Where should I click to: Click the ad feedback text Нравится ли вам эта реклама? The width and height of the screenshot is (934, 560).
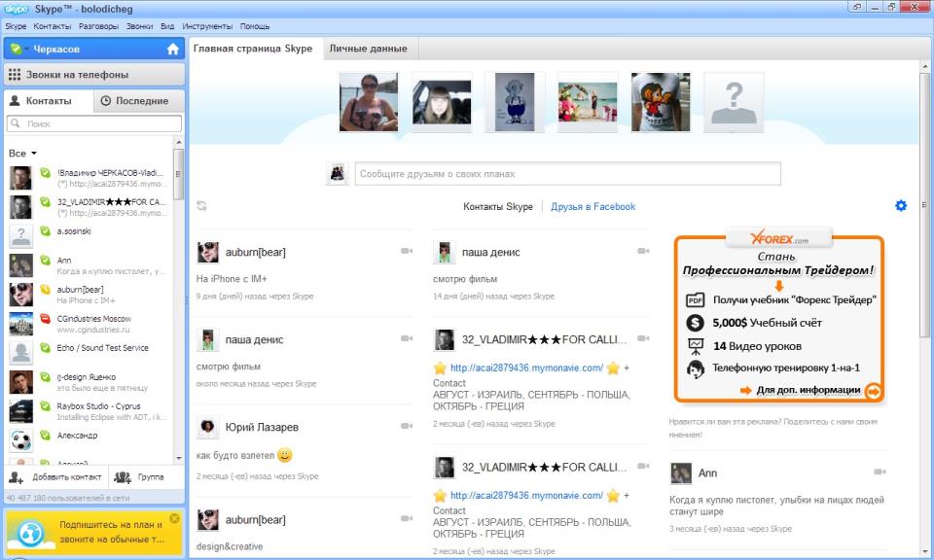[773, 428]
